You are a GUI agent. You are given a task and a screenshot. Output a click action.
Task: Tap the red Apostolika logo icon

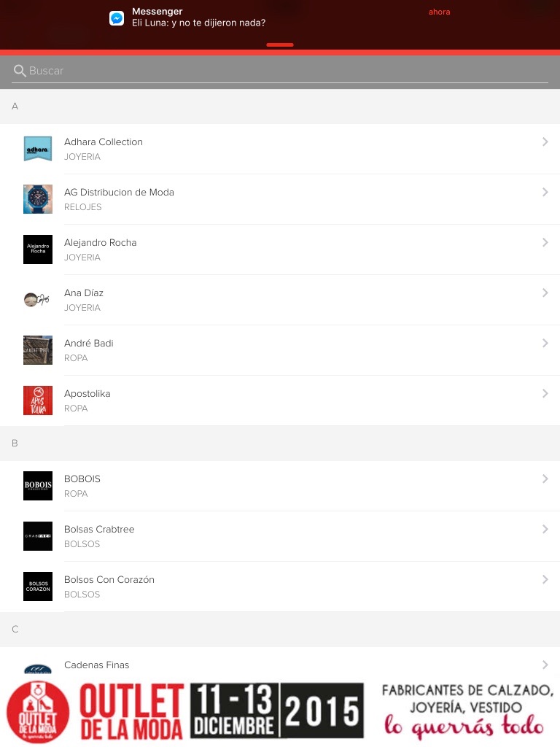pyautogui.click(x=38, y=400)
